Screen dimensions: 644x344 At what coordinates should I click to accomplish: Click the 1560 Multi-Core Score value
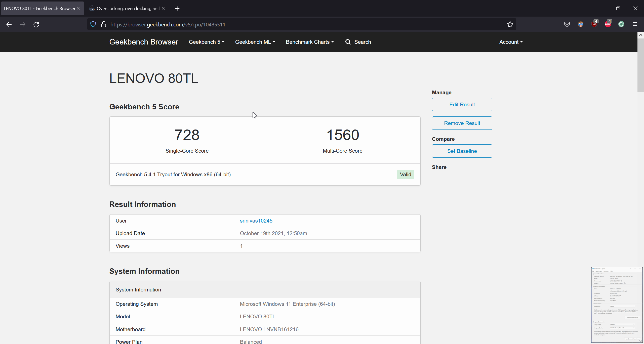point(343,135)
